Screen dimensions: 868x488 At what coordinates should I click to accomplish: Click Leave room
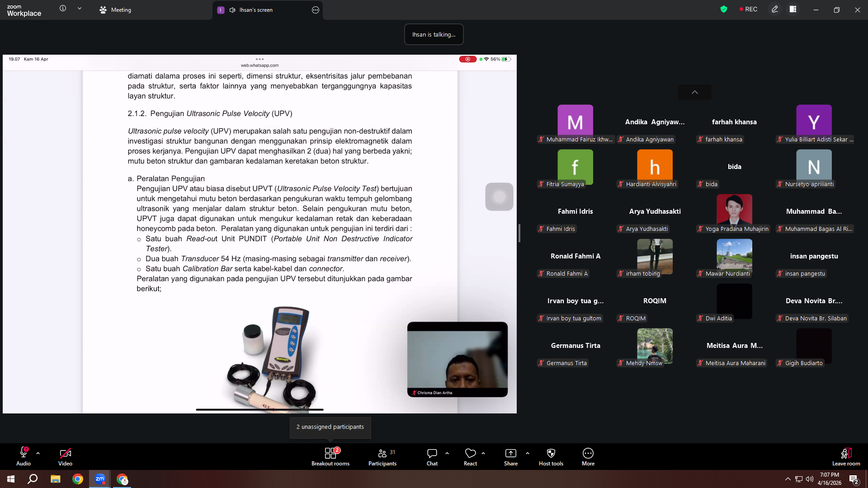coord(846,456)
